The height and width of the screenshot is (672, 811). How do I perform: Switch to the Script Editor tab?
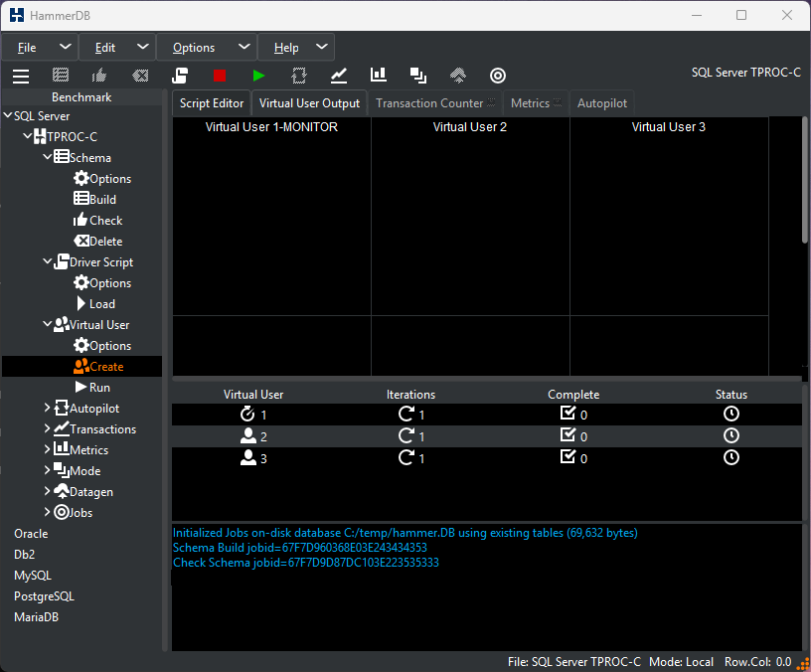pyautogui.click(x=212, y=103)
